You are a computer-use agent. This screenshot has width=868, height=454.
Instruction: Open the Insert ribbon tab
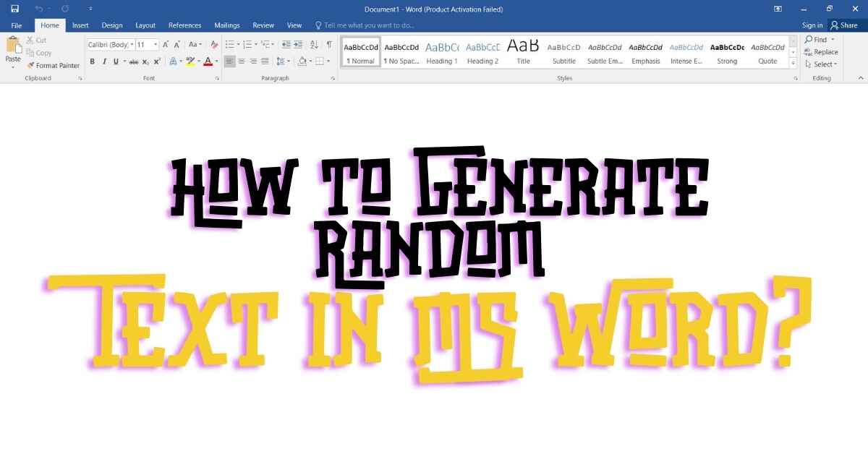pos(80,25)
